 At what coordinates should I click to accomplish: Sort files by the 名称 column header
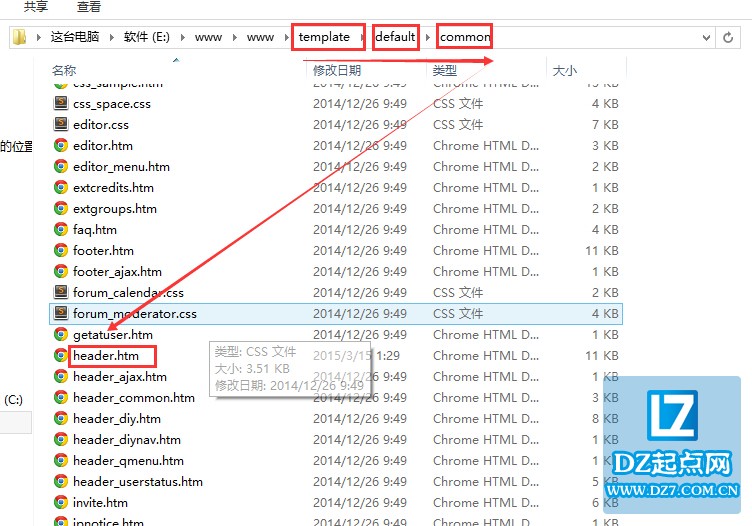[64, 71]
